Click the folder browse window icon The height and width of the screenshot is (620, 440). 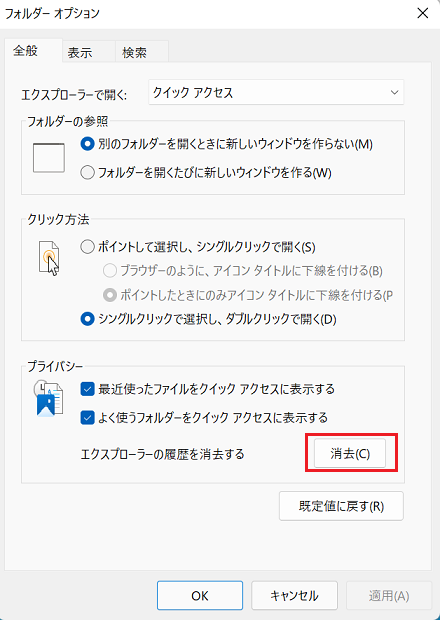(49, 158)
